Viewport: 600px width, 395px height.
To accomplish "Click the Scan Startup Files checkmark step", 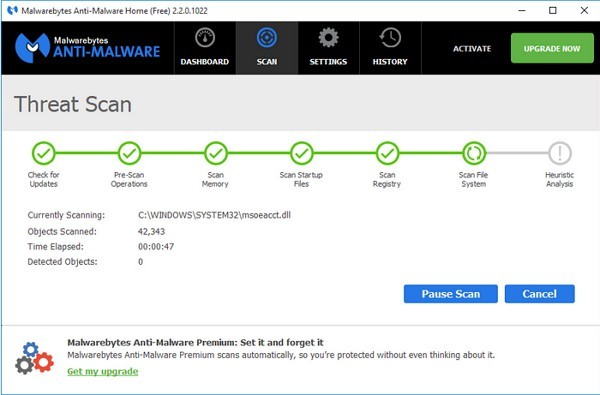I will click(302, 153).
